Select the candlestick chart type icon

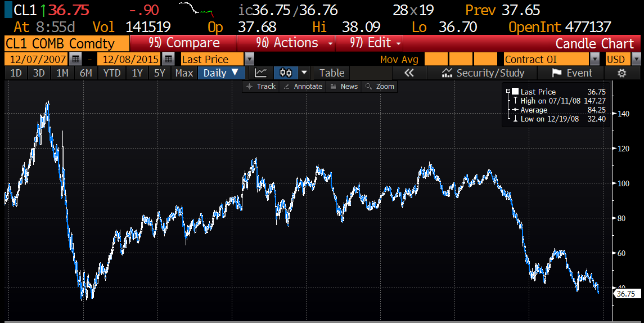click(x=286, y=73)
